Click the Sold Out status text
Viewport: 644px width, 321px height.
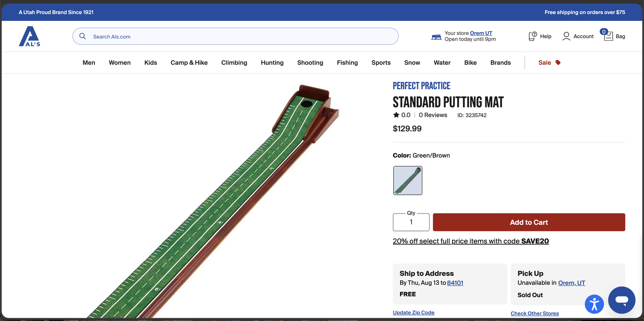point(530,295)
